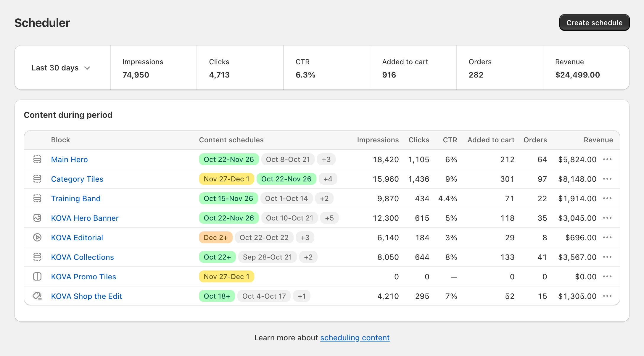This screenshot has height=356, width=644.
Task: Click the CTR summary value 6.3%
Action: (305, 75)
